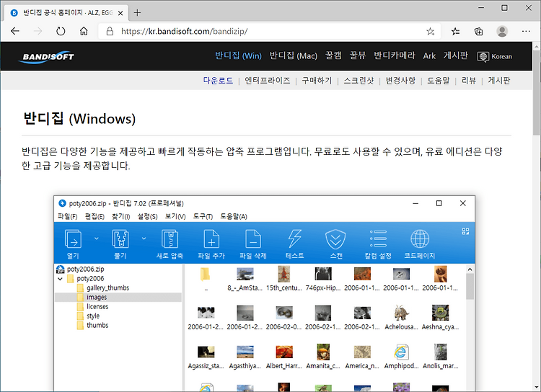Open the 보기(V) menu
The width and height of the screenshot is (541, 392).
[x=175, y=216]
